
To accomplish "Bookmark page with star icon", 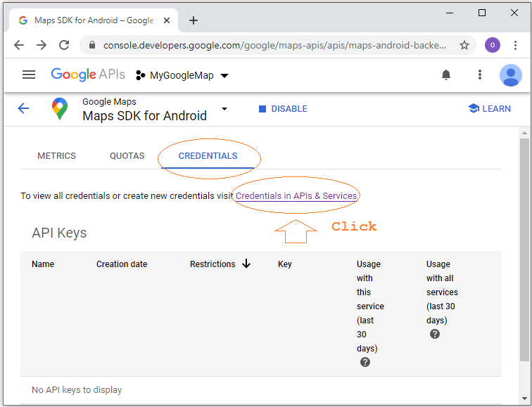I will point(464,45).
